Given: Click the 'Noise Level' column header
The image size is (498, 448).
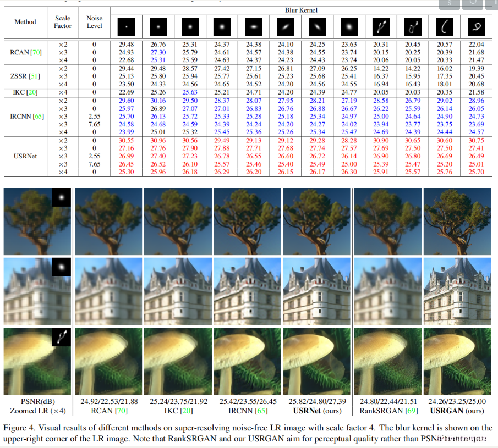Looking at the screenshot, I should click(x=94, y=22).
